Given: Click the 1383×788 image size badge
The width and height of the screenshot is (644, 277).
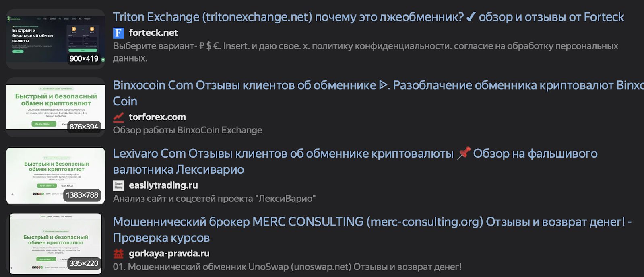Looking at the screenshot, I should point(82,195).
